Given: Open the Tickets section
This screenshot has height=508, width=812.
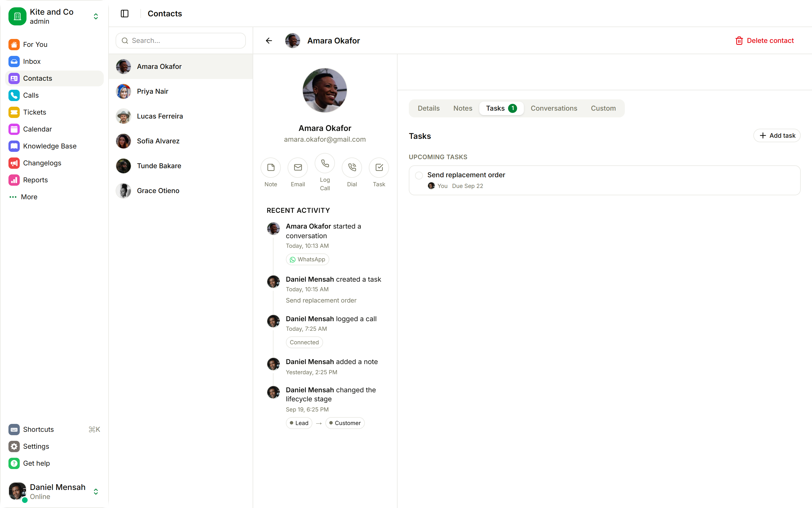Looking at the screenshot, I should (x=54, y=112).
